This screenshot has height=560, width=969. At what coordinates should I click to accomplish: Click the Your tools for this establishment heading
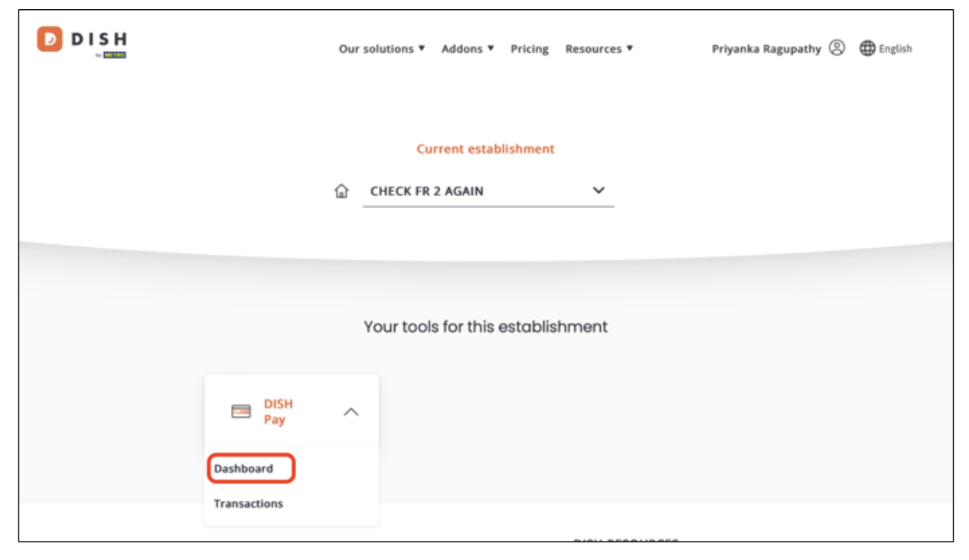[x=485, y=327]
